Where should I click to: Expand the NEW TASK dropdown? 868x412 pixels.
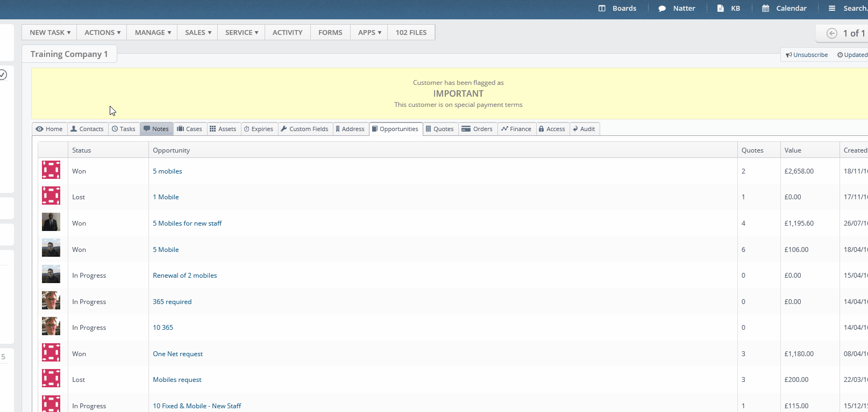[x=49, y=32]
